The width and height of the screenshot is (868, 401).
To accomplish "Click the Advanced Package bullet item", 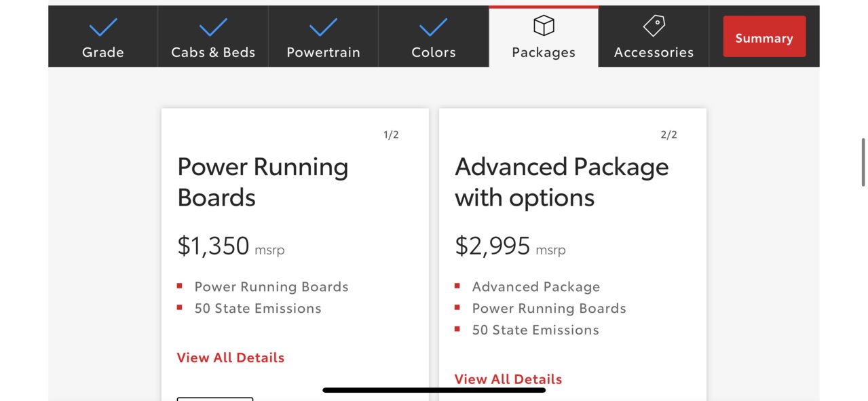I will pos(536,287).
